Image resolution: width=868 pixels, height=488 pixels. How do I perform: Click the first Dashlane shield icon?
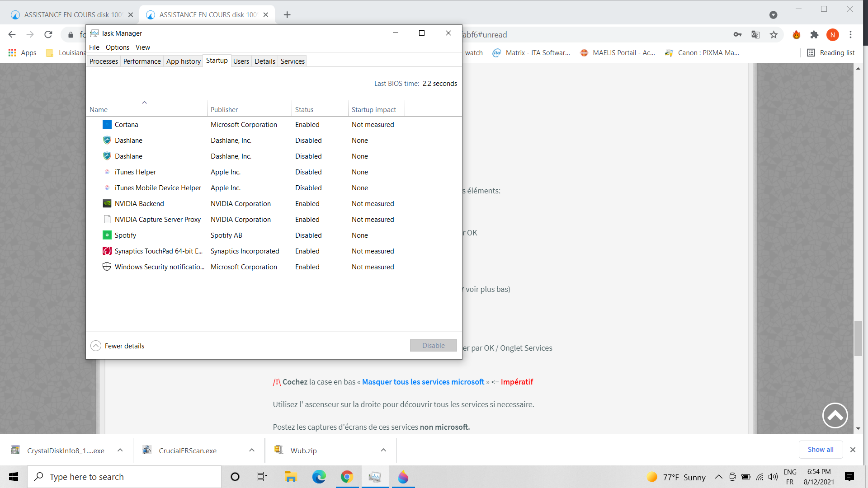click(x=107, y=140)
